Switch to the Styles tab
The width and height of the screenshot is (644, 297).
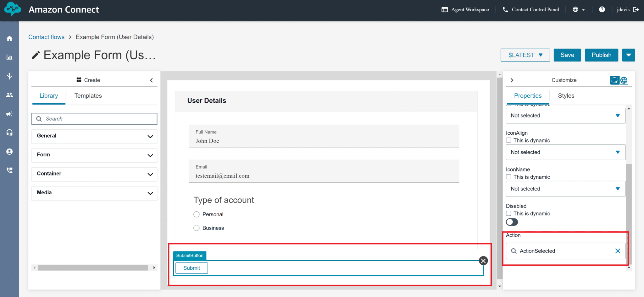566,96
